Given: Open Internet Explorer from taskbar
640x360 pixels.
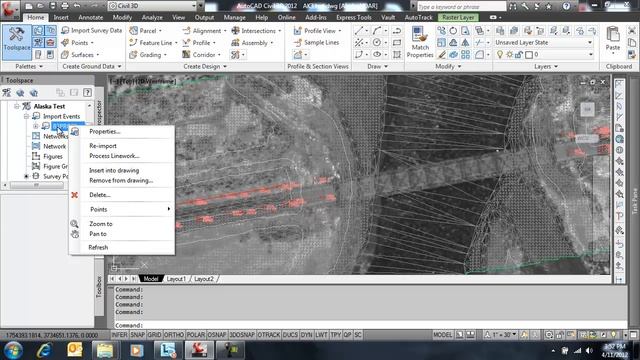Looking at the screenshot, I should pos(44,350).
